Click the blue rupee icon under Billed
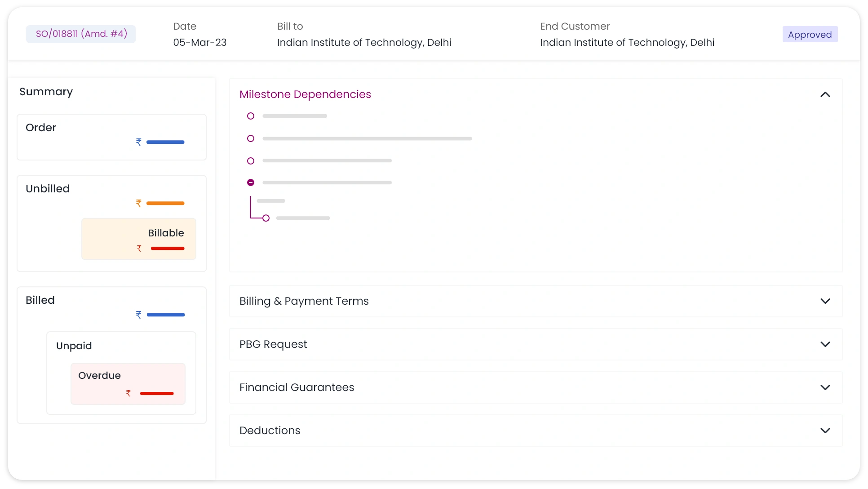Screen dimensions: 868x489 point(139,315)
